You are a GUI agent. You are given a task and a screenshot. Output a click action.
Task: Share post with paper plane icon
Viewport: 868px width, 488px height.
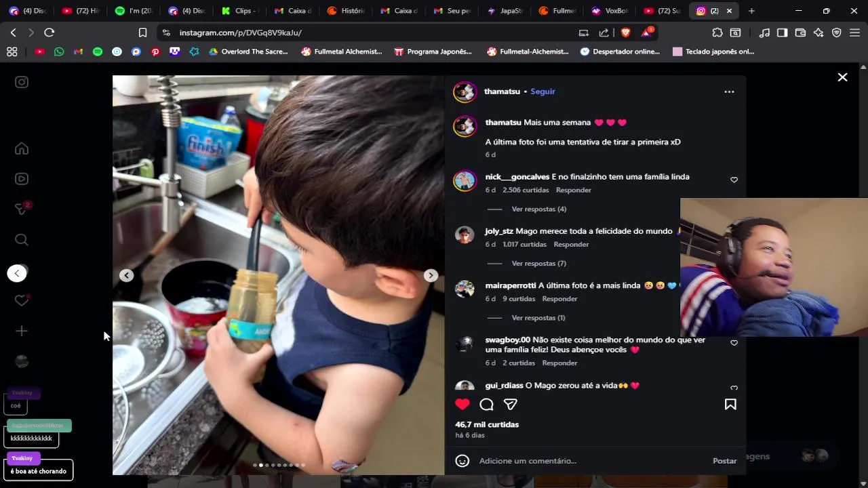pos(511,405)
